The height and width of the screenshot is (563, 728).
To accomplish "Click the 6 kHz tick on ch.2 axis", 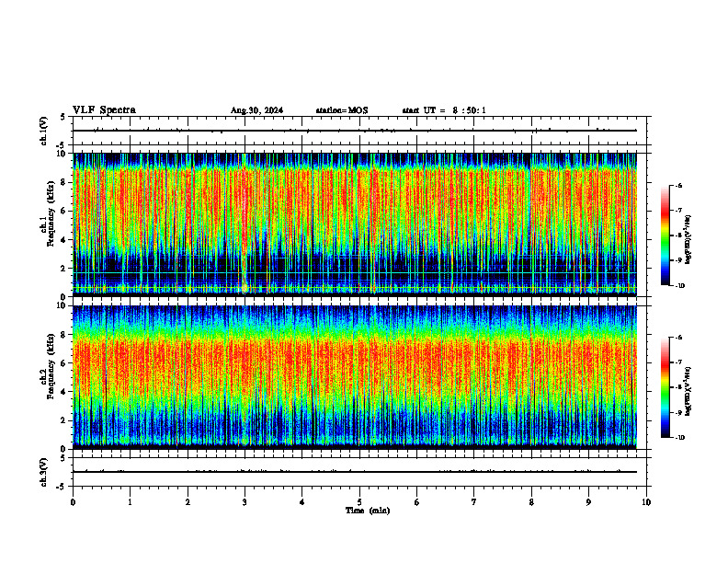I will tap(64, 363).
